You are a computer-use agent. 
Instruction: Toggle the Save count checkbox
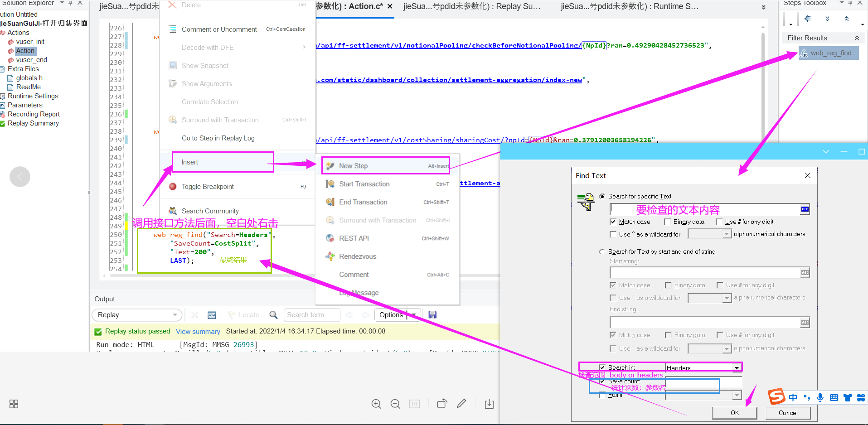[x=602, y=382]
